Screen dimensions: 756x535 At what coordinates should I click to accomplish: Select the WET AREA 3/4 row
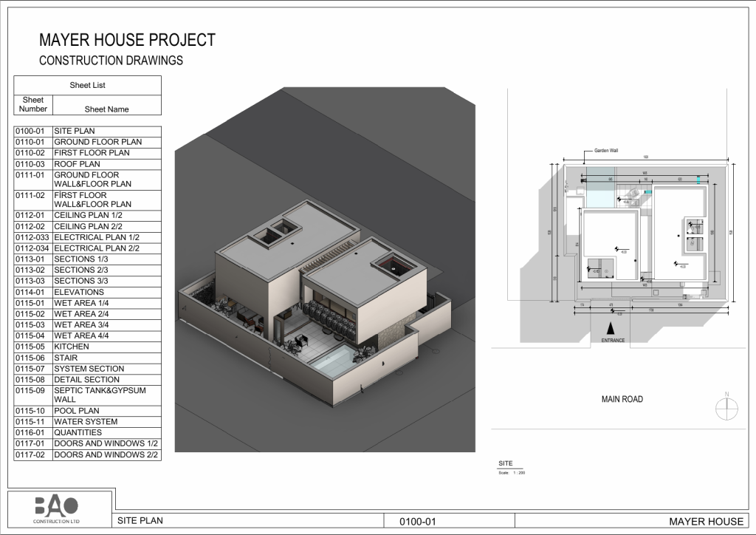pyautogui.click(x=87, y=325)
